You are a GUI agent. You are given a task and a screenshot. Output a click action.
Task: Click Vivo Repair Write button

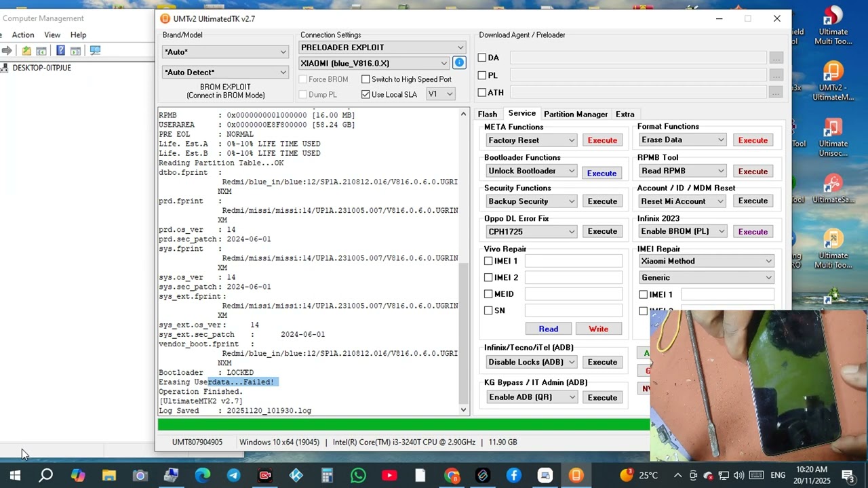coord(598,329)
